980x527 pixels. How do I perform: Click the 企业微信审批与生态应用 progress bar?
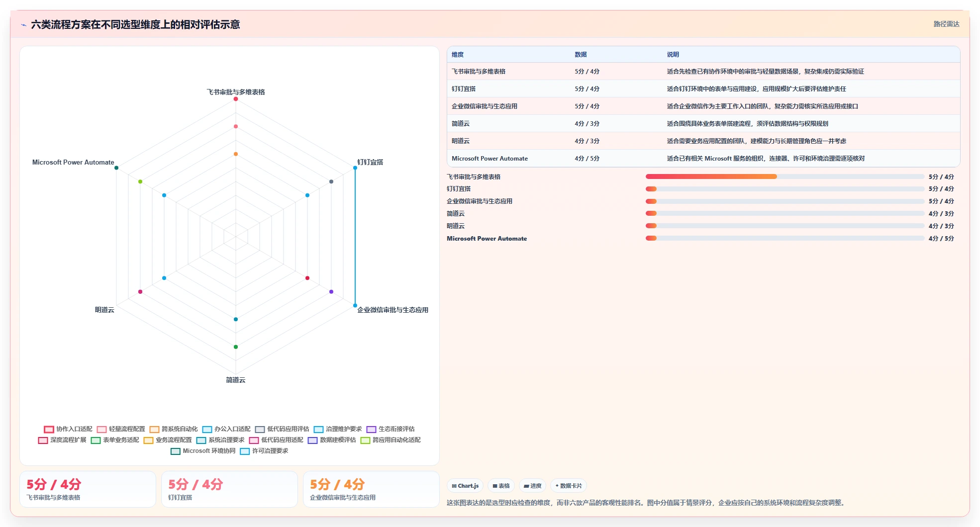tap(785, 201)
